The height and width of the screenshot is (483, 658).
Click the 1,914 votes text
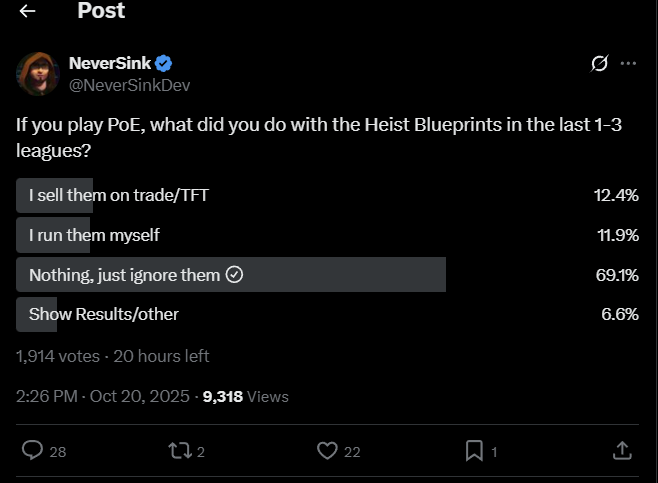(x=58, y=356)
